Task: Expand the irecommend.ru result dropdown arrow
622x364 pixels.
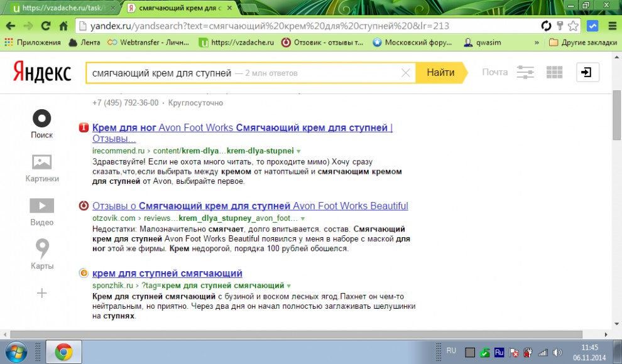Action: pyautogui.click(x=298, y=151)
